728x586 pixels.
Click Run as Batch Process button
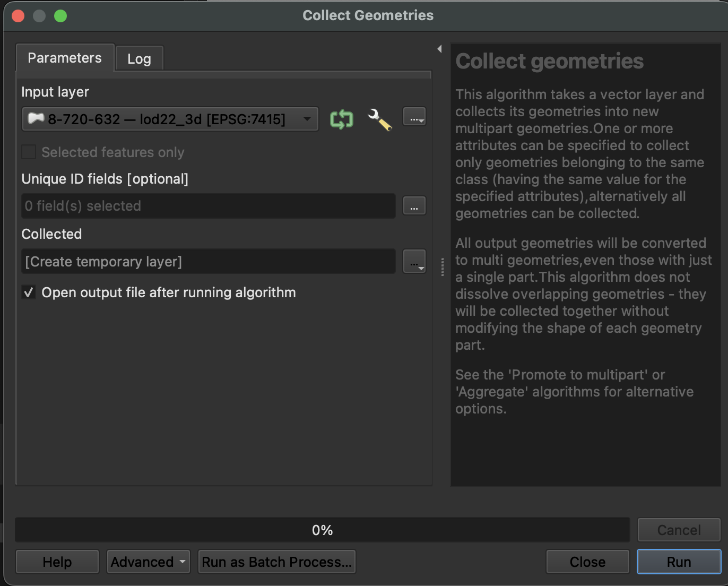click(276, 562)
